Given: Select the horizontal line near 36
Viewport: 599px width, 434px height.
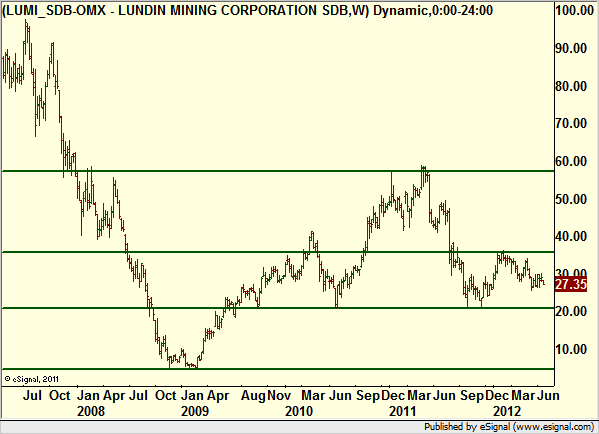Looking at the screenshot, I should coord(278,252).
